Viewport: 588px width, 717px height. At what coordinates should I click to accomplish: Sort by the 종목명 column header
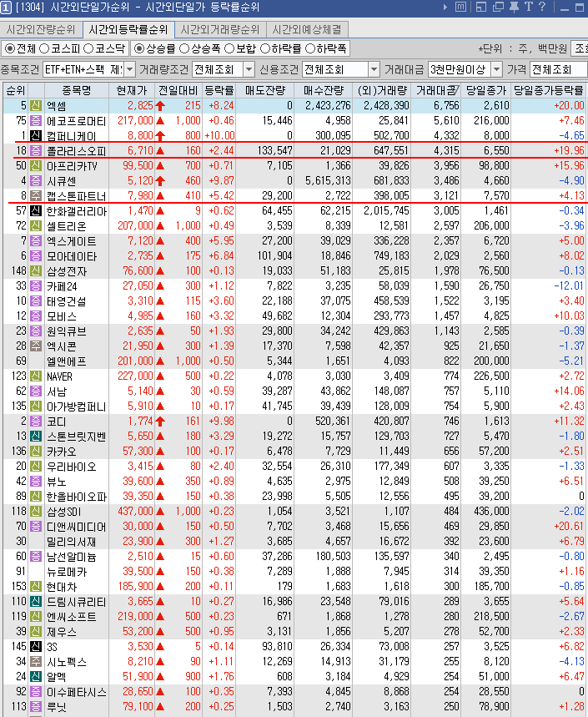(x=76, y=90)
